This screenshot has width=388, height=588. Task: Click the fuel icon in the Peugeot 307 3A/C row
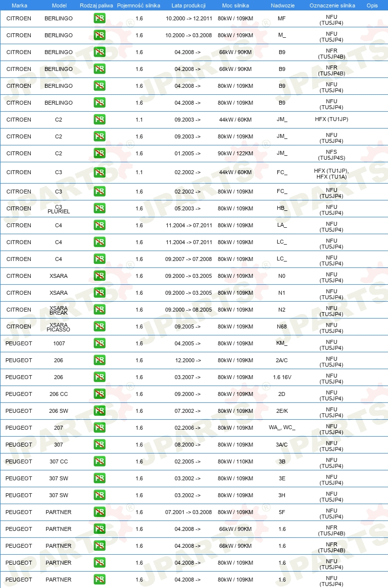pos(99,445)
